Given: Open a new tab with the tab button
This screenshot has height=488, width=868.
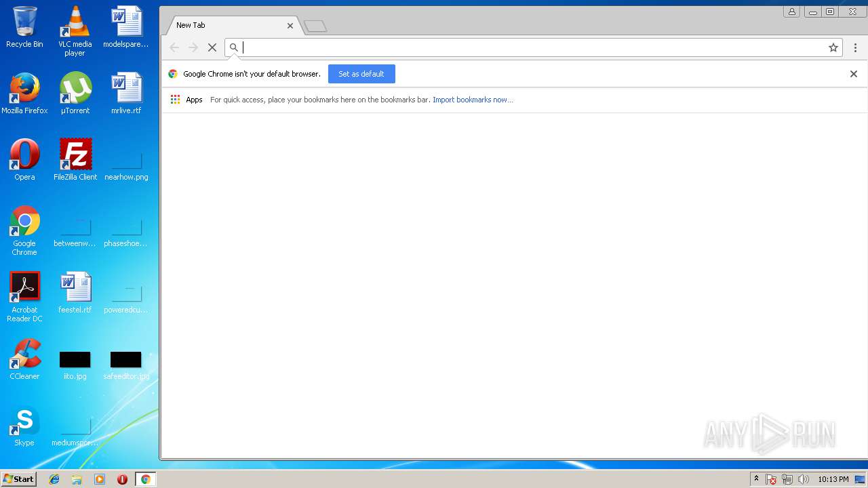Looking at the screenshot, I should click(315, 26).
